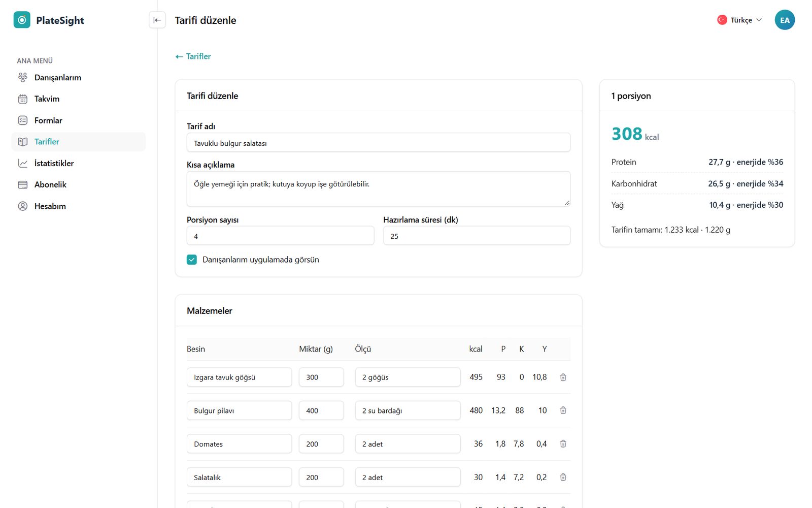Open the Türkçe language dropdown

(739, 20)
